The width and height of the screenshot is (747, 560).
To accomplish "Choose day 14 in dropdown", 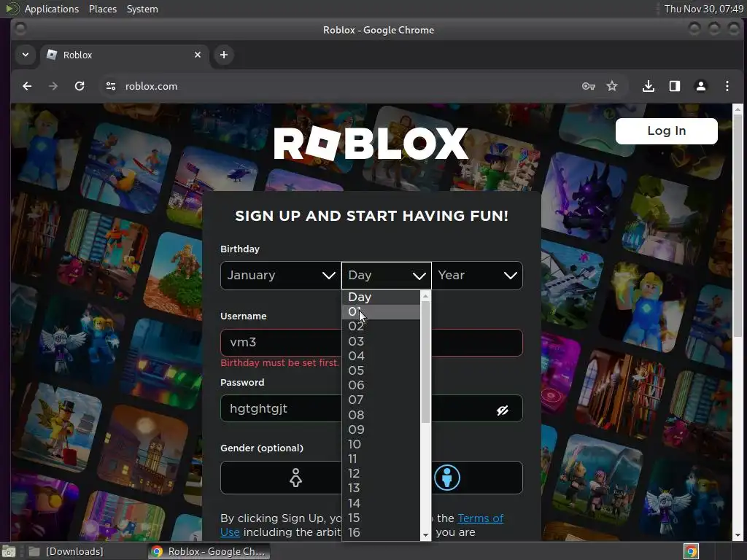I will tap(381, 503).
